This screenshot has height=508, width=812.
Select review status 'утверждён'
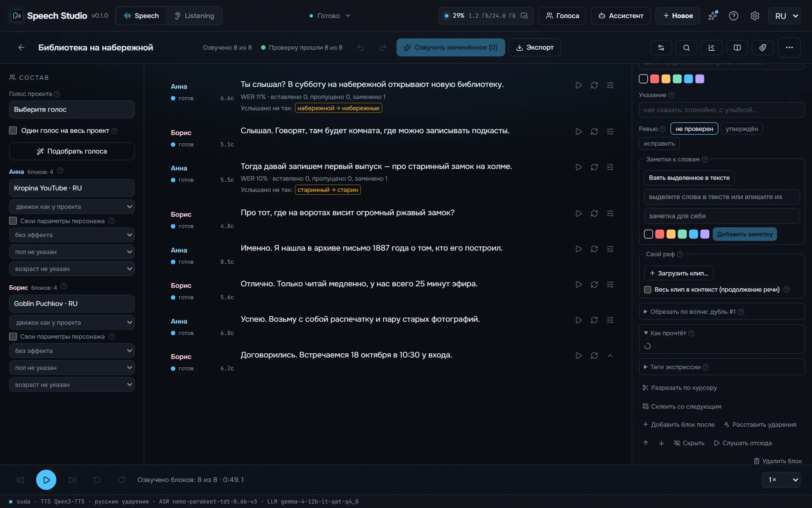(x=742, y=129)
